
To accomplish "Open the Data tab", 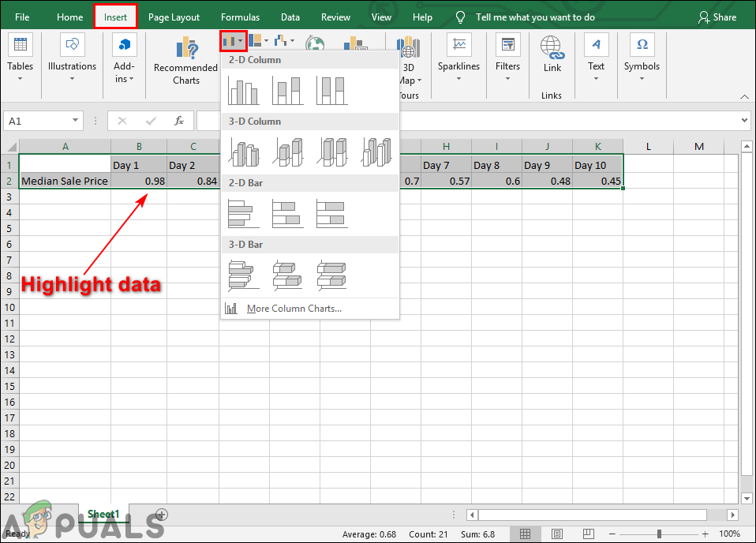I will pyautogui.click(x=290, y=17).
